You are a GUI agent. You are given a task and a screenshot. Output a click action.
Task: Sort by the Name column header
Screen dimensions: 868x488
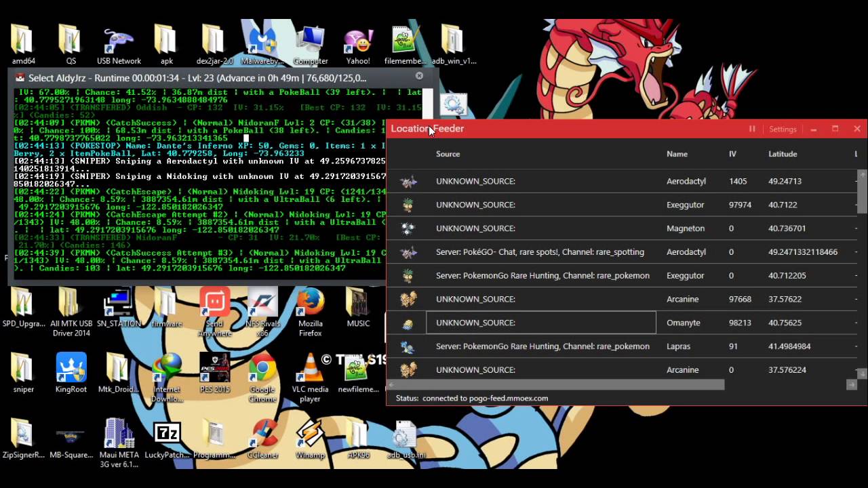(x=677, y=154)
